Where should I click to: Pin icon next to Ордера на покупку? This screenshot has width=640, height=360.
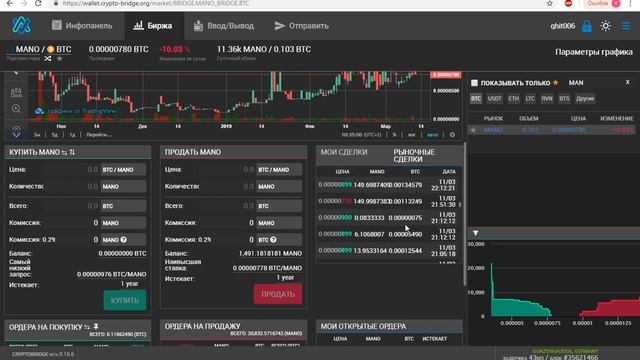96,327
